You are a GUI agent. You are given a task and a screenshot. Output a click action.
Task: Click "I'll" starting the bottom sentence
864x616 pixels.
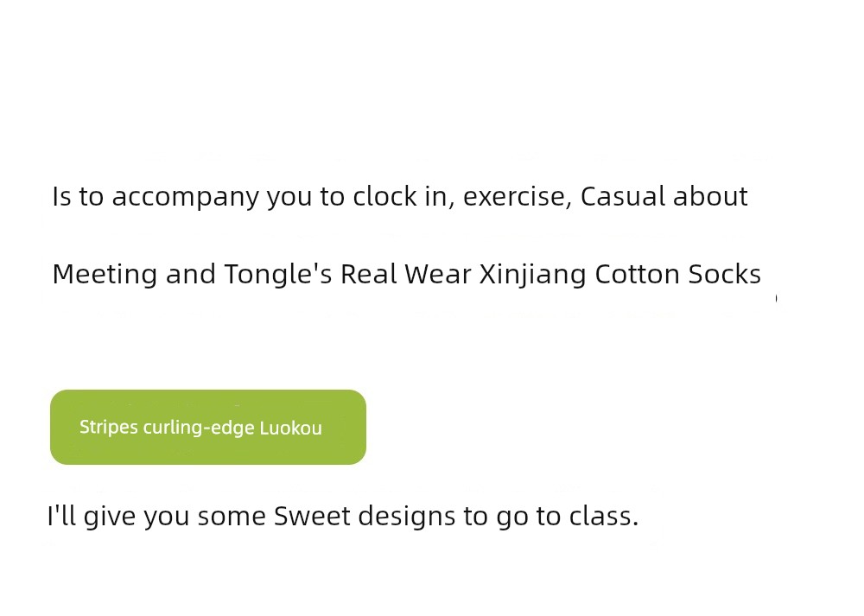tap(61, 517)
